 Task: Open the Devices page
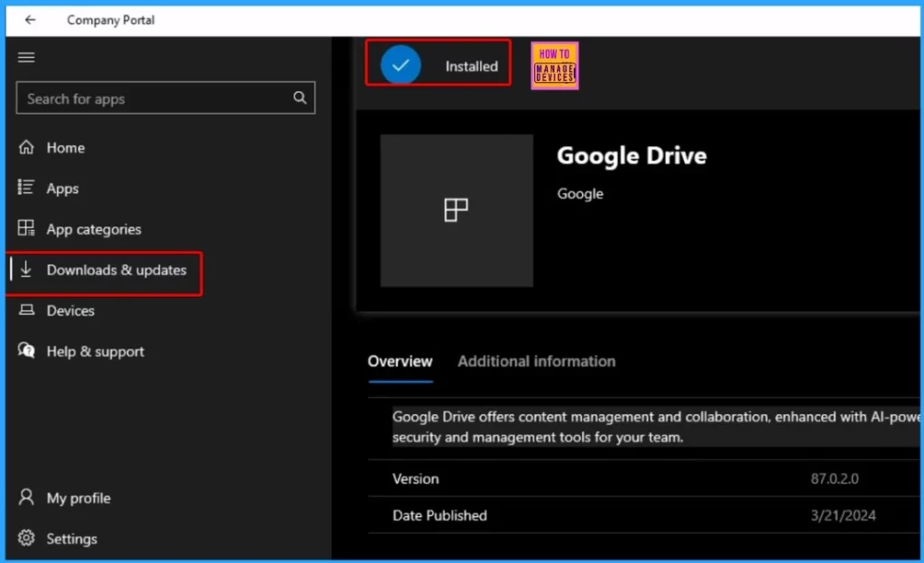(70, 310)
